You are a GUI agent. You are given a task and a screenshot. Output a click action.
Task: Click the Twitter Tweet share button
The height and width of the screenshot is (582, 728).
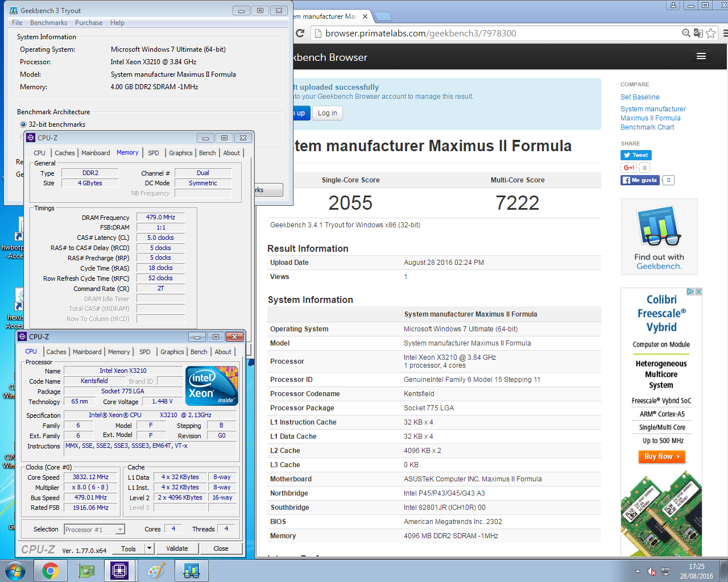(x=636, y=155)
